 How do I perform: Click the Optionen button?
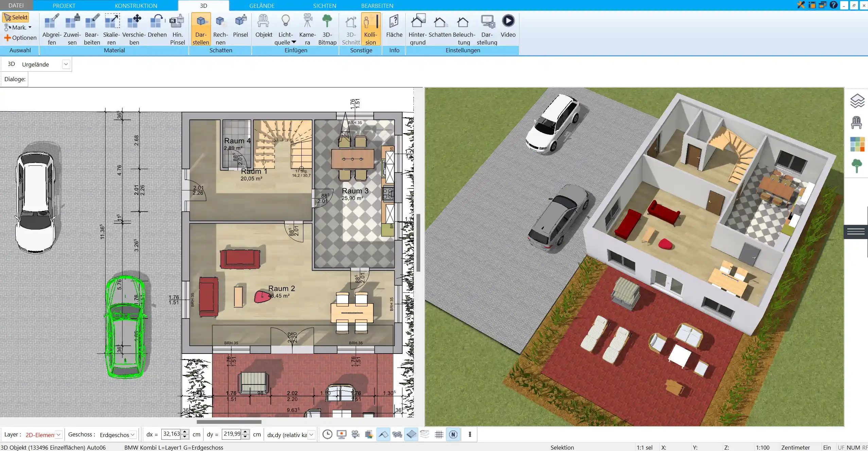[20, 38]
